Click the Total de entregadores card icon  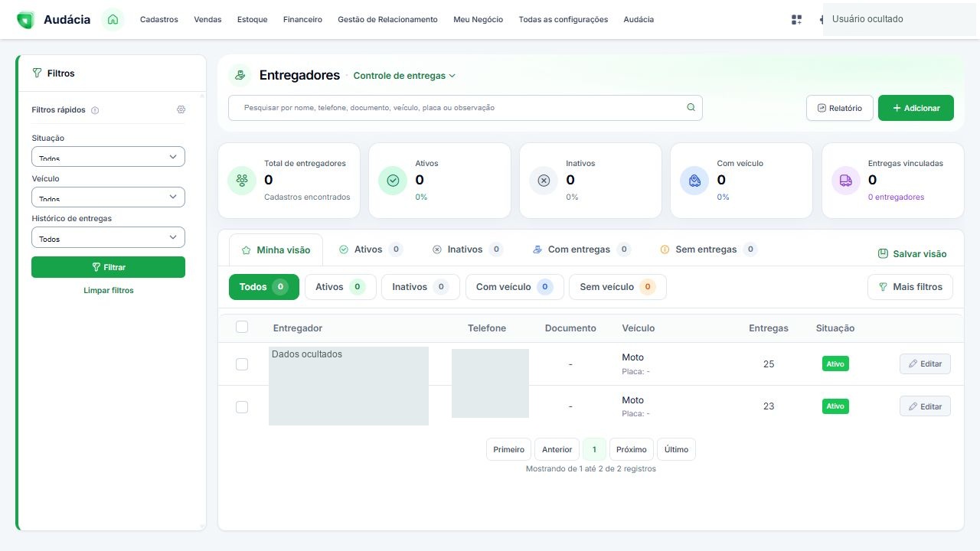point(242,181)
